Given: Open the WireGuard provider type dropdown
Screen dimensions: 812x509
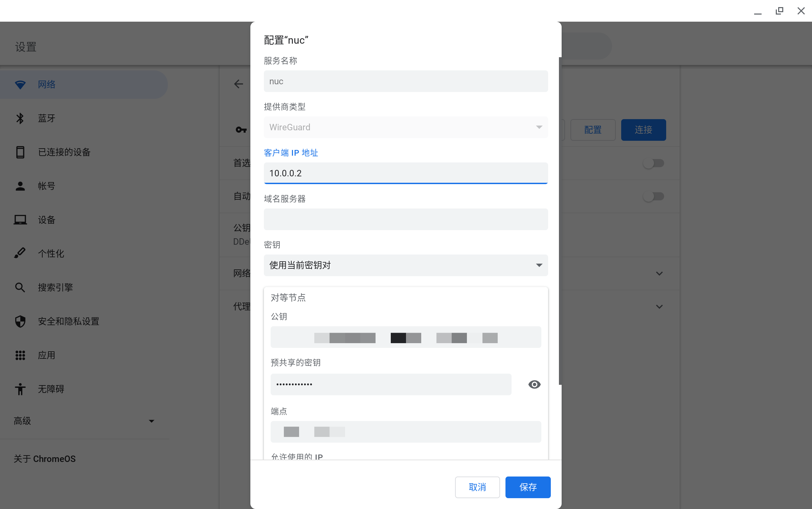Looking at the screenshot, I should point(406,127).
